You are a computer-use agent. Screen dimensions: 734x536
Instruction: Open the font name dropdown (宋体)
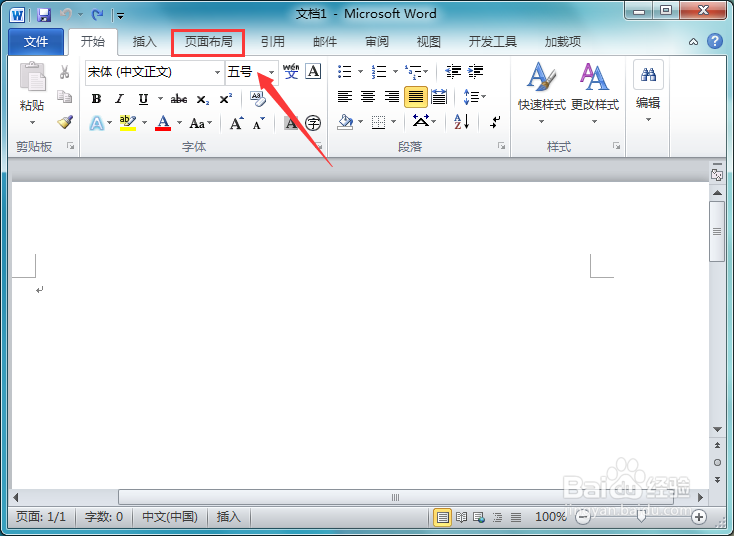[217, 72]
